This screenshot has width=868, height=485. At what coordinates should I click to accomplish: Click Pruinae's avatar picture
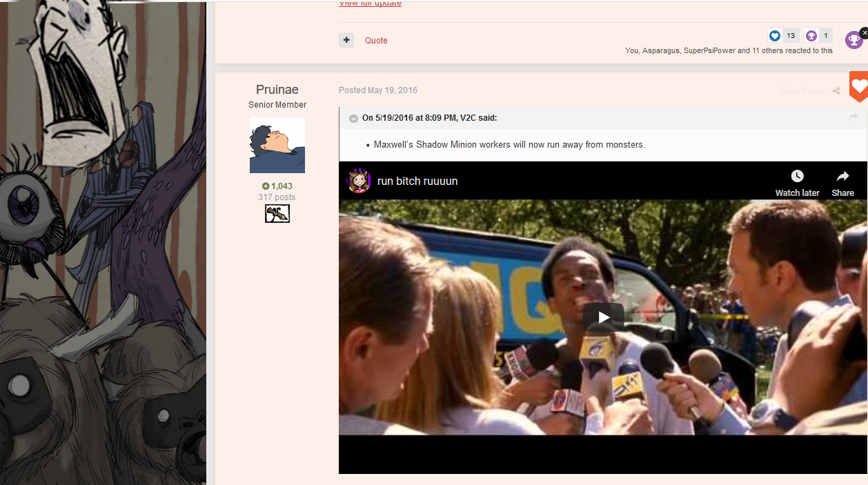(277, 145)
